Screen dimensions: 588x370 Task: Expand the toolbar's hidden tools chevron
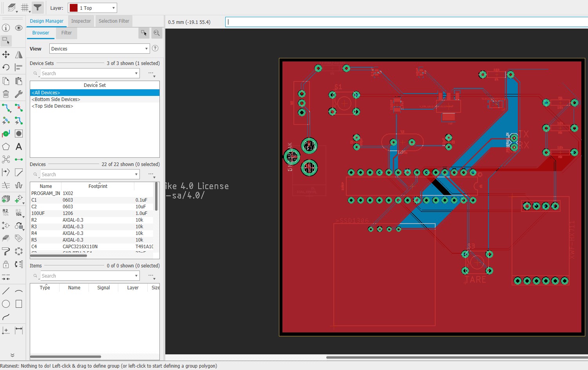(x=12, y=355)
